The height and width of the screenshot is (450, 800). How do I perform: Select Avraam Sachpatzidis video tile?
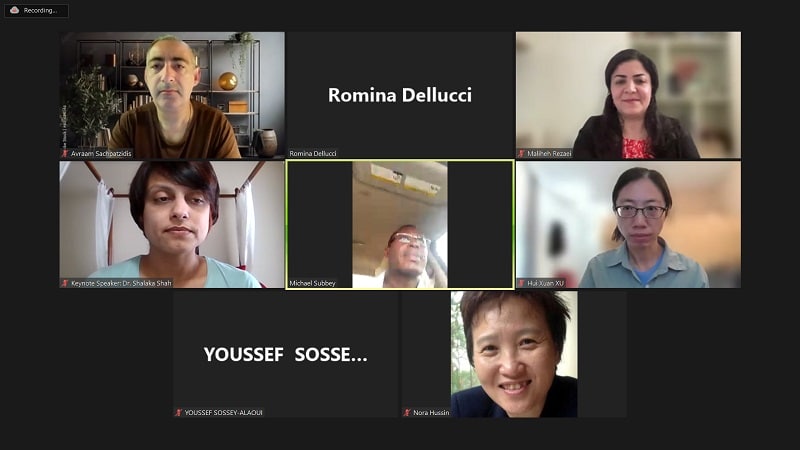coord(172,95)
